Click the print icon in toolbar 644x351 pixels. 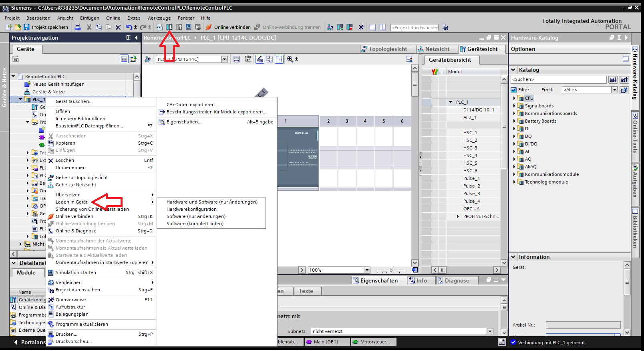(78, 27)
